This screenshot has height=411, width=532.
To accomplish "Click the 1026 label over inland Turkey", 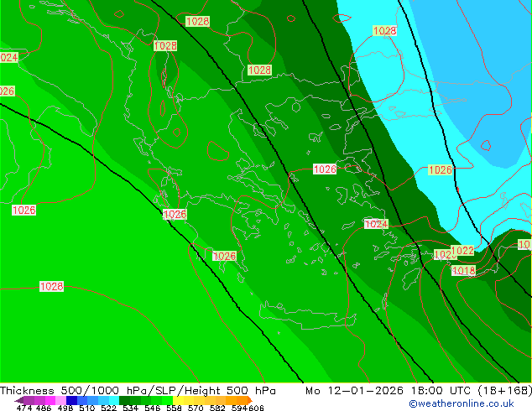I will (x=441, y=170).
